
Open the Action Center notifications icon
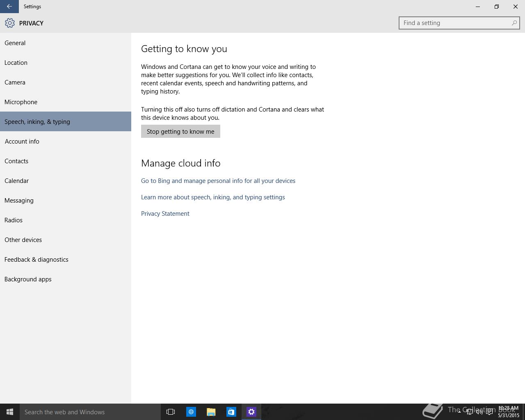tap(489, 412)
